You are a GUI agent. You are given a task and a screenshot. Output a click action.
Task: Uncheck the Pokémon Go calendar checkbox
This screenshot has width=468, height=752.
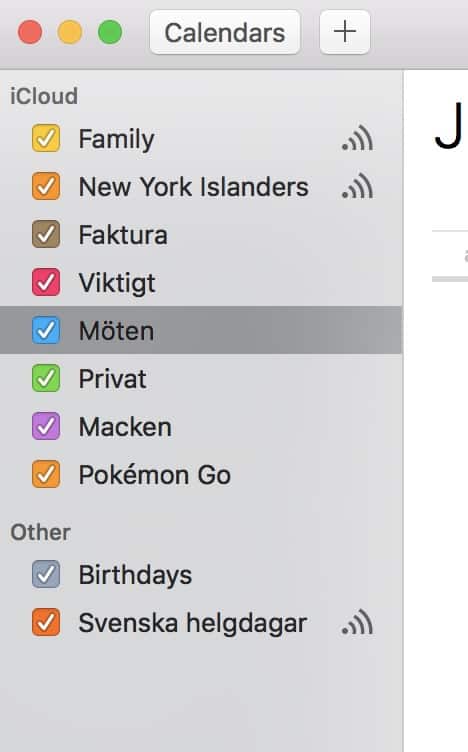point(46,474)
